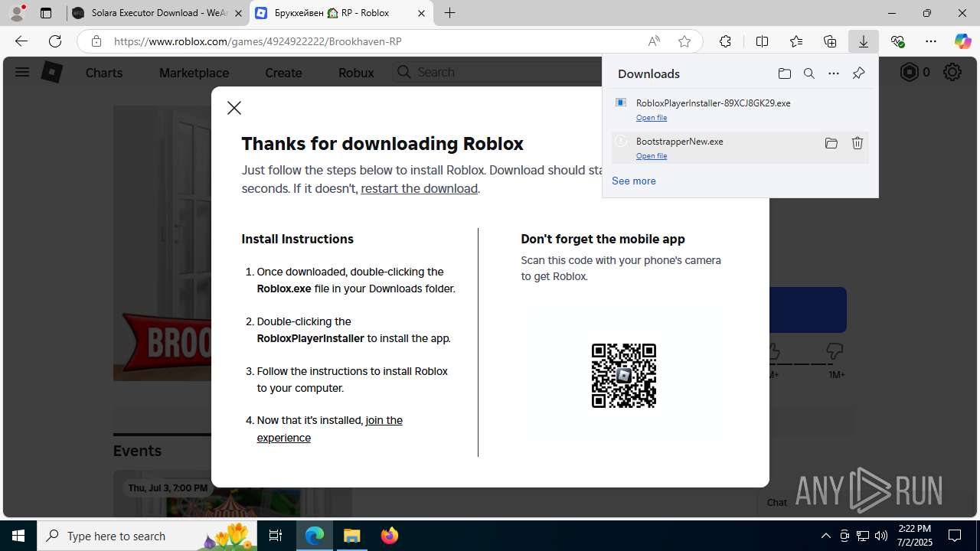Open Firefox from taskbar
The image size is (980, 551).
point(390,536)
